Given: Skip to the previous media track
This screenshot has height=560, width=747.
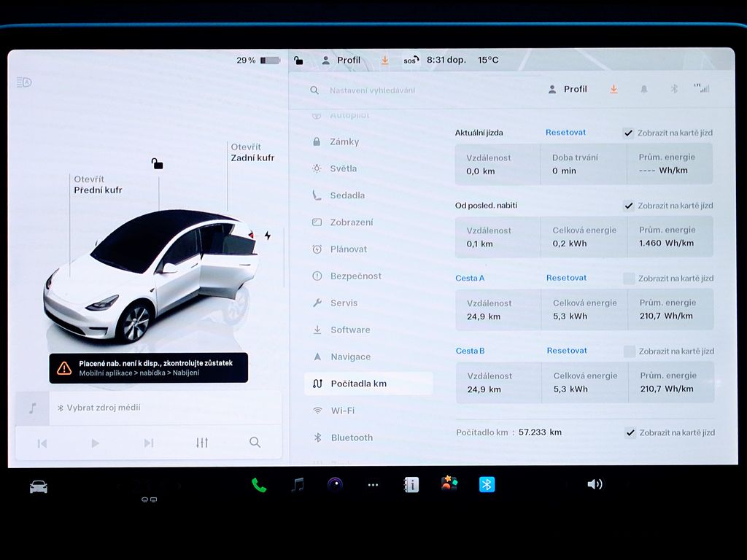Looking at the screenshot, I should [x=42, y=444].
